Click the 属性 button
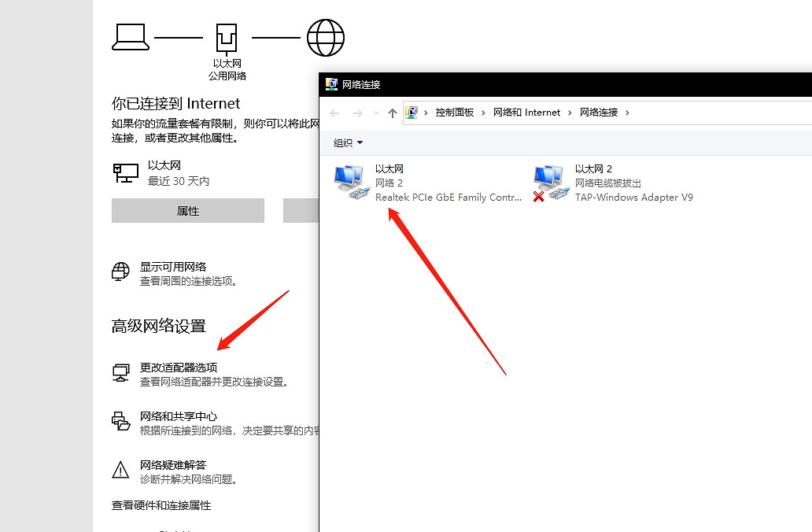 pyautogui.click(x=187, y=210)
